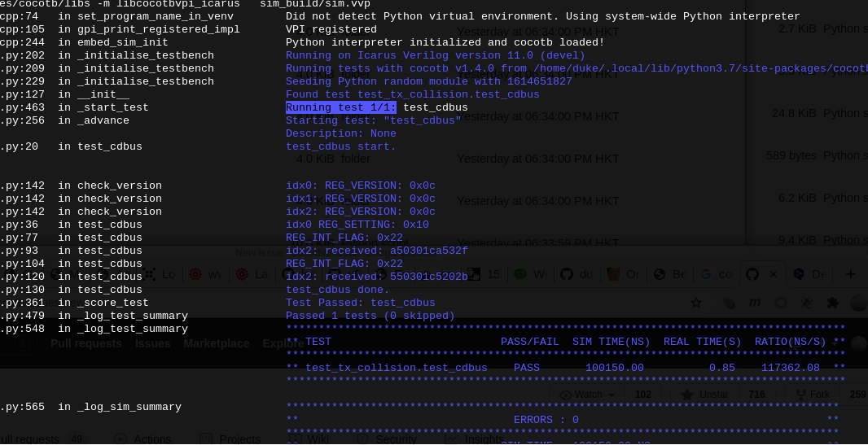This screenshot has height=445, width=868.
Task: Switch to the 'La' browser tab
Action: click(252, 274)
